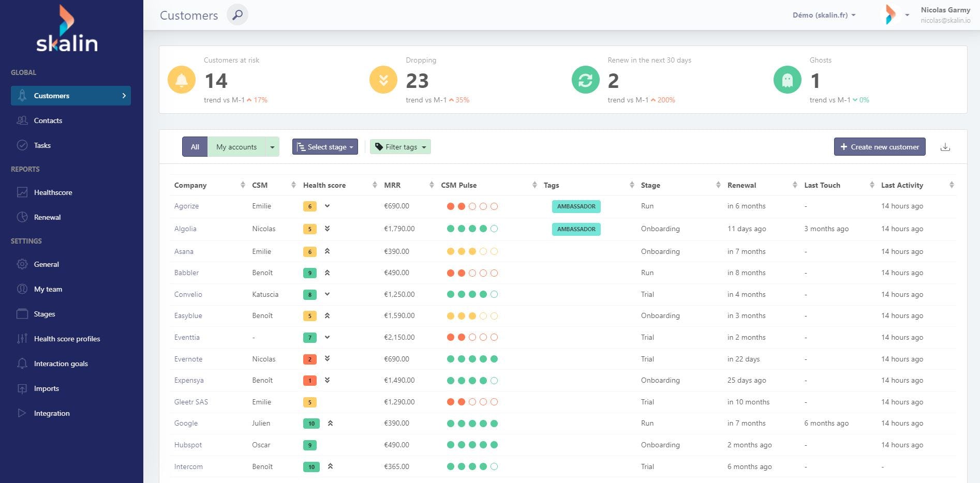Toggle sort on the Health score column
Image resolution: width=980 pixels, height=483 pixels.
(374, 185)
